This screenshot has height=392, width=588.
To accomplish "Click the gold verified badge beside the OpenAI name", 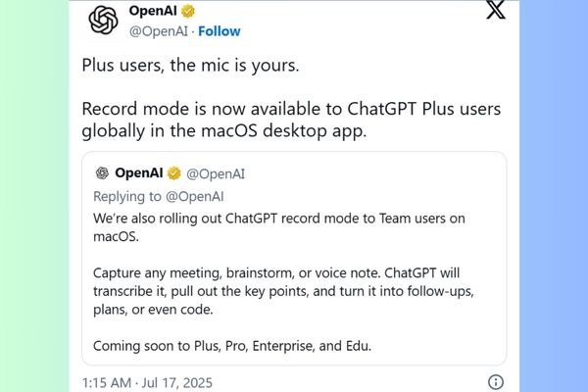I will [188, 11].
